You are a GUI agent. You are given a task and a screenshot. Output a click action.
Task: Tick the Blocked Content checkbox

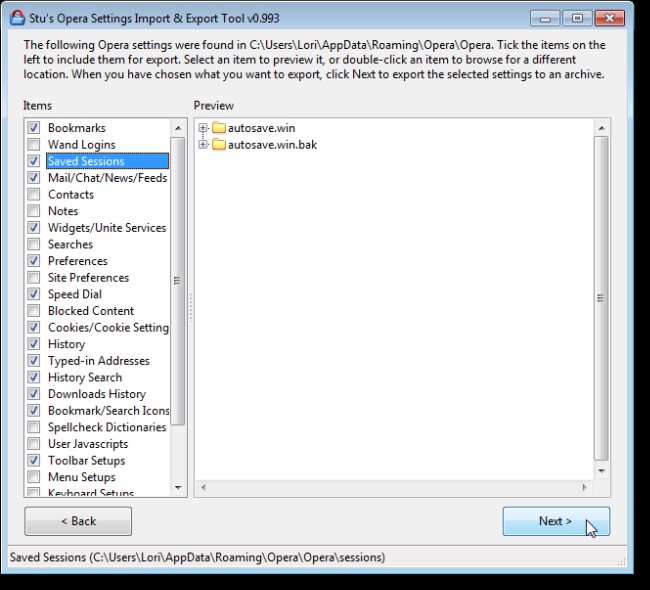click(34, 311)
